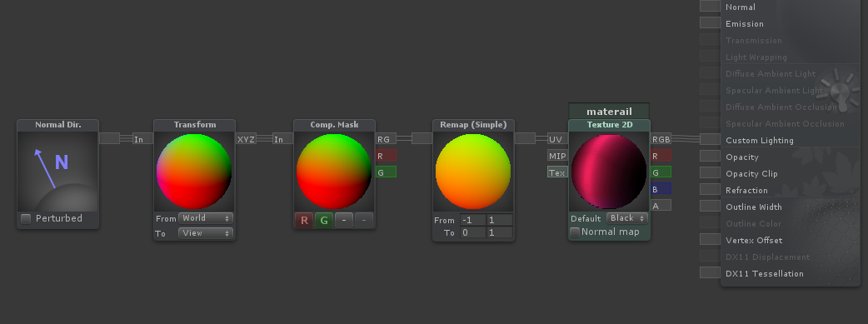Click the Remap To maximum field 1
The image size is (868, 324).
pyautogui.click(x=499, y=232)
